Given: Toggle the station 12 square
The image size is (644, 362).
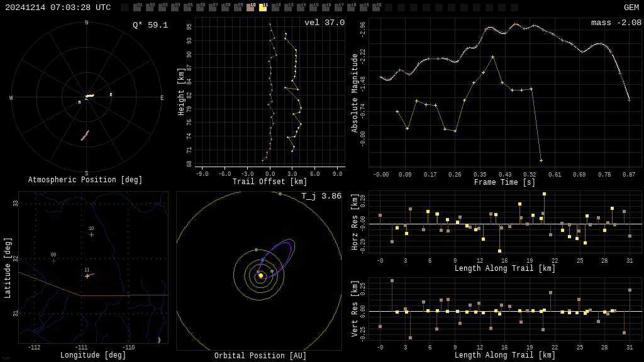Looking at the screenshot, I should [x=275, y=8].
